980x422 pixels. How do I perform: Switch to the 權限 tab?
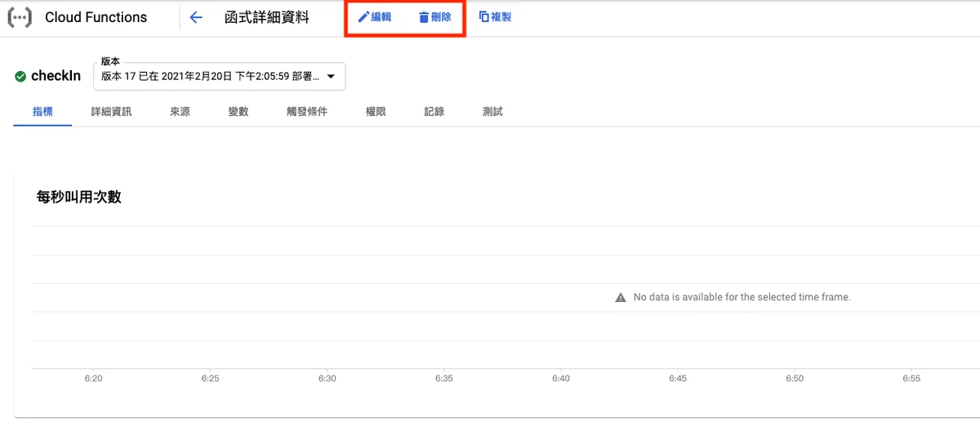pos(376,112)
